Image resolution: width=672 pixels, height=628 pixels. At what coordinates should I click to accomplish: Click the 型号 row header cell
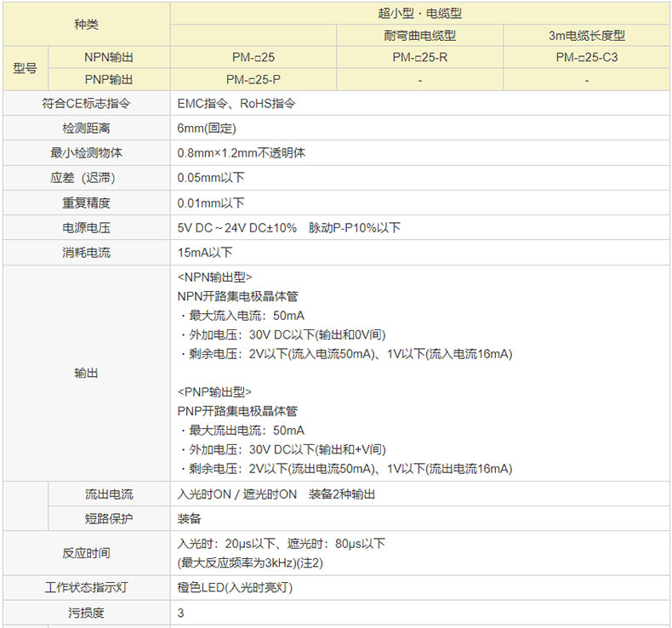click(26, 69)
